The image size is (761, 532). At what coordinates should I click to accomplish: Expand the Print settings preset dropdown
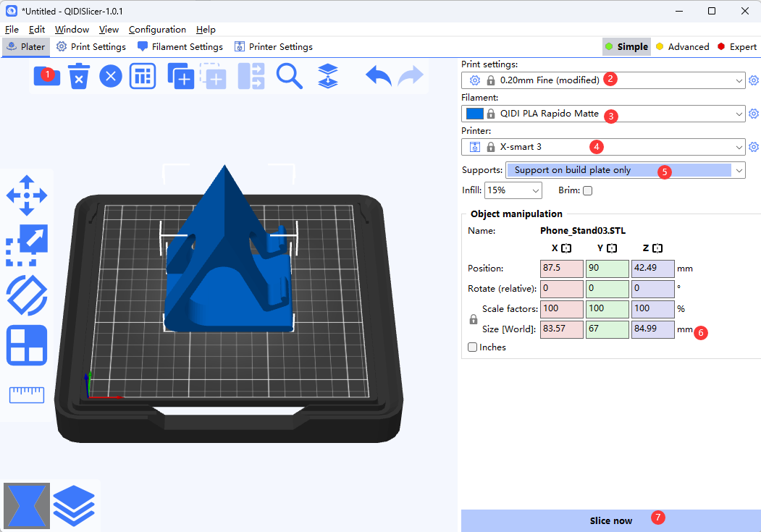739,80
